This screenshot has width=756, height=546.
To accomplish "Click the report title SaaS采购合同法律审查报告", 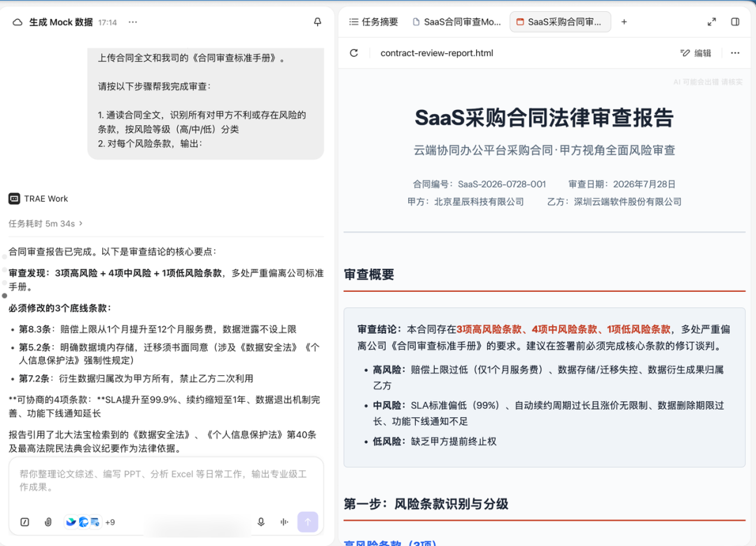I will [x=544, y=118].
